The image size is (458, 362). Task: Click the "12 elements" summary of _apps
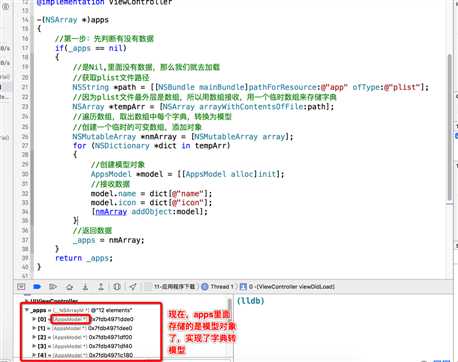coord(111,310)
